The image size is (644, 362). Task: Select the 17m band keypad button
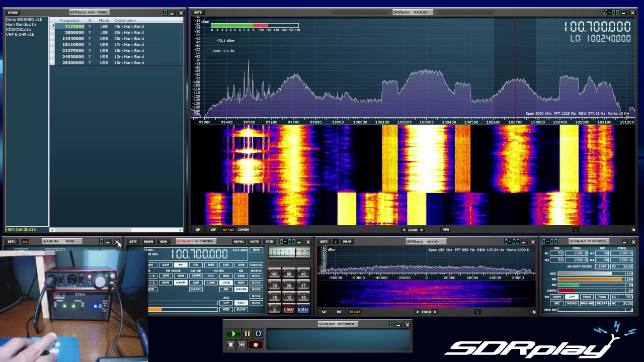[x=303, y=285]
